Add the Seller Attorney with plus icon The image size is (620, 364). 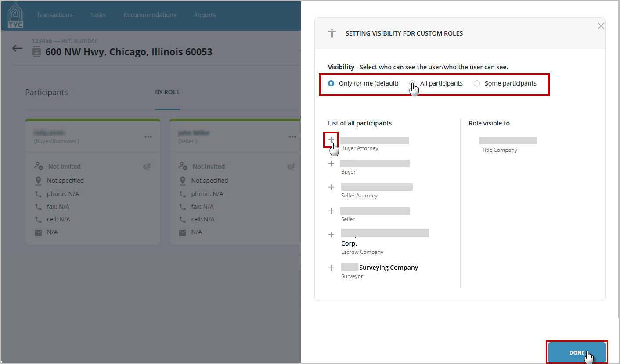(331, 187)
